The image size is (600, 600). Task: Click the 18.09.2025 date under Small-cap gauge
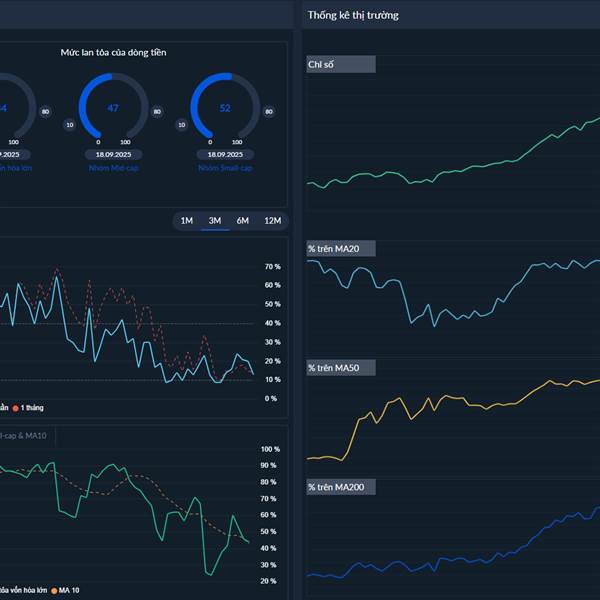(225, 155)
